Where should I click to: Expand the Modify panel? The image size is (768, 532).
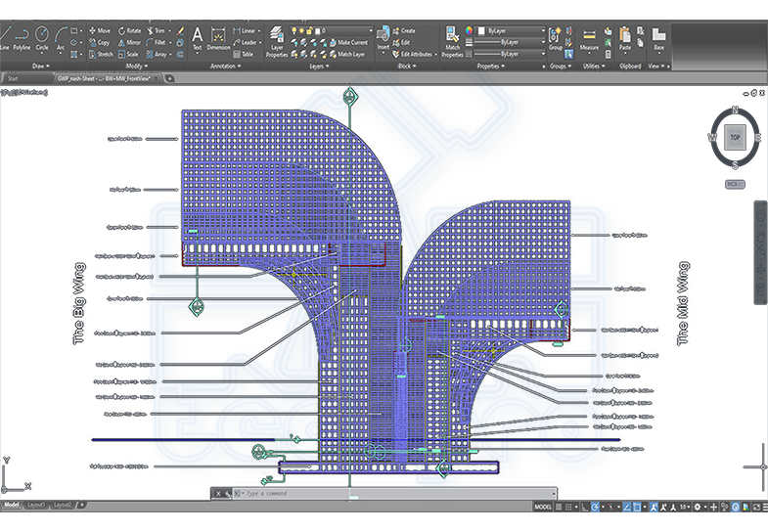tap(136, 66)
